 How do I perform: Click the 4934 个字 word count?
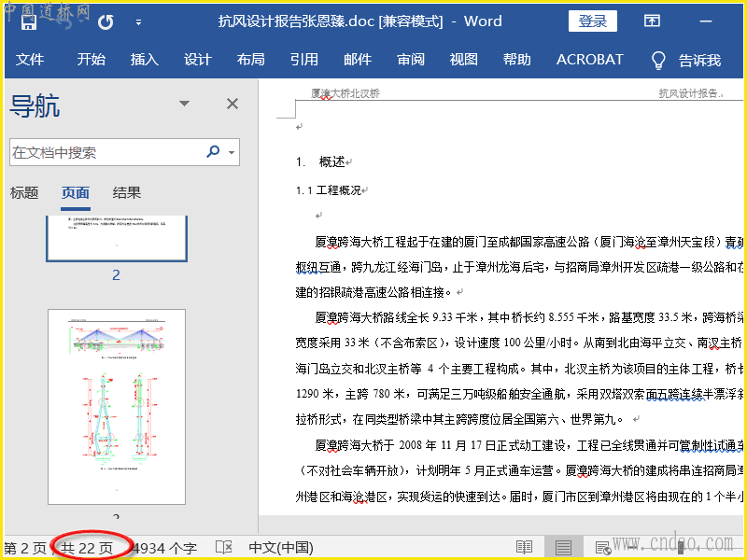164,548
